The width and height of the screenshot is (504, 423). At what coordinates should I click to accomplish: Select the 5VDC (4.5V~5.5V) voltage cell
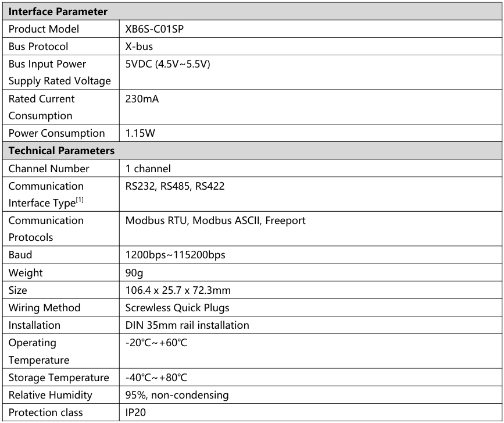tap(310, 72)
